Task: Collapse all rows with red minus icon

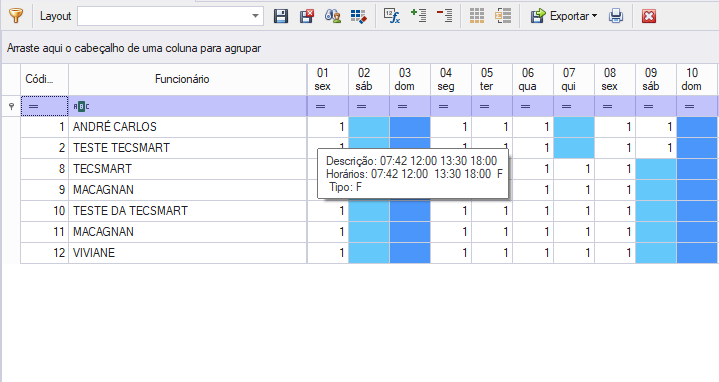Action: tap(444, 16)
